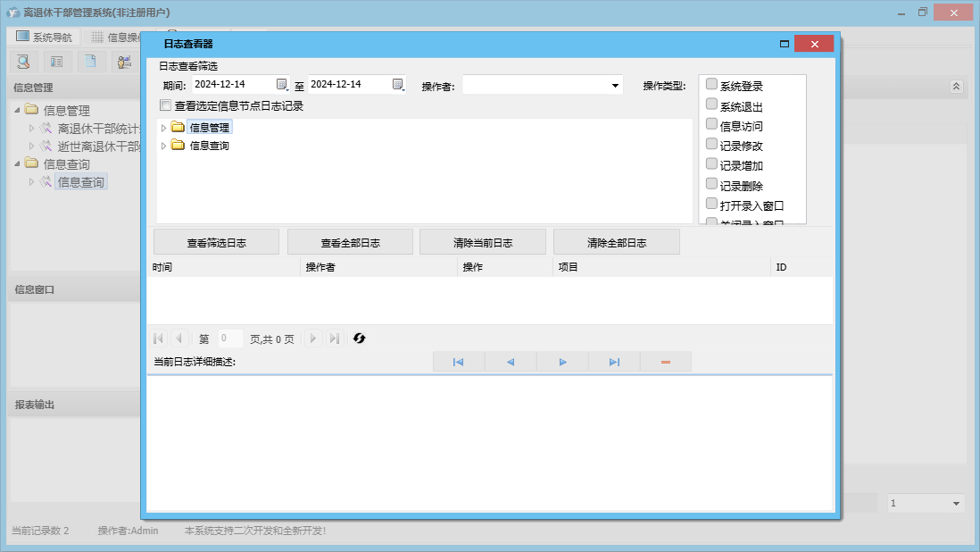Click the document page toolbar icon
The width and height of the screenshot is (980, 552).
pos(91,62)
